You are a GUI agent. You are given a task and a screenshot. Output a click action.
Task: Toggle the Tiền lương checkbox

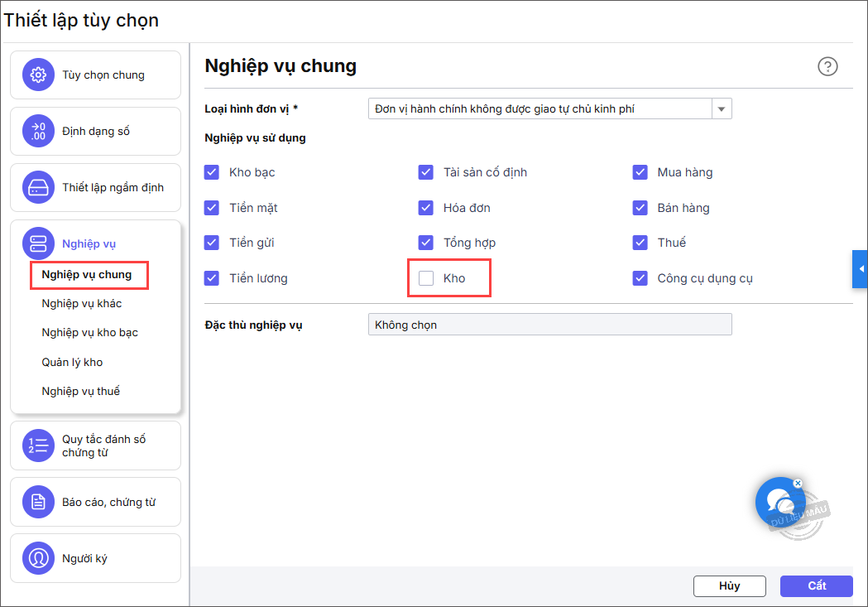click(x=212, y=278)
